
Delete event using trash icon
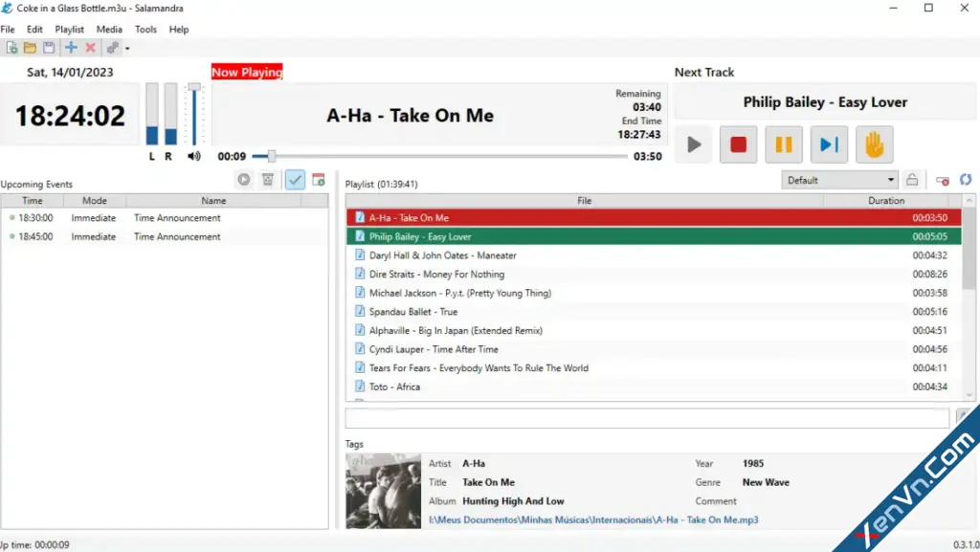pyautogui.click(x=268, y=180)
